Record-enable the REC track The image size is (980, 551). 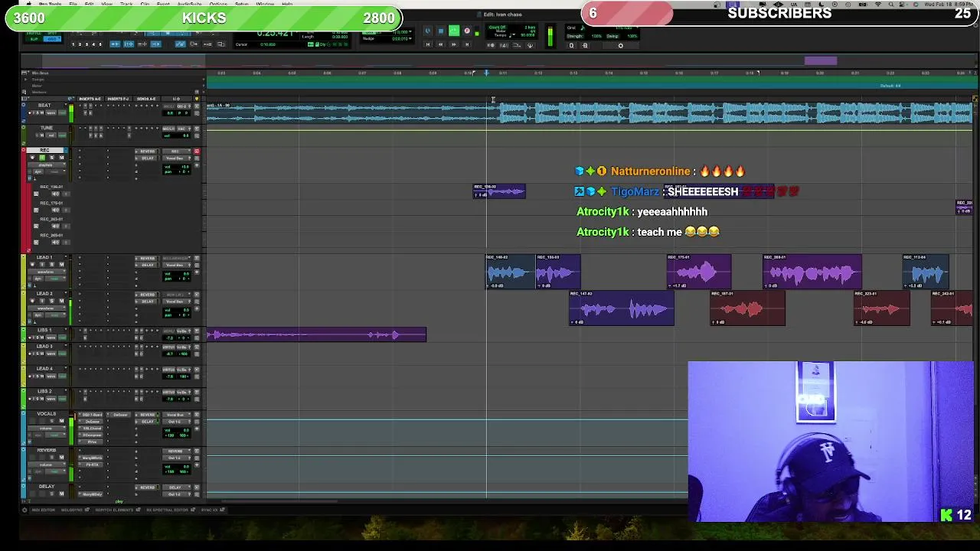[x=33, y=158]
